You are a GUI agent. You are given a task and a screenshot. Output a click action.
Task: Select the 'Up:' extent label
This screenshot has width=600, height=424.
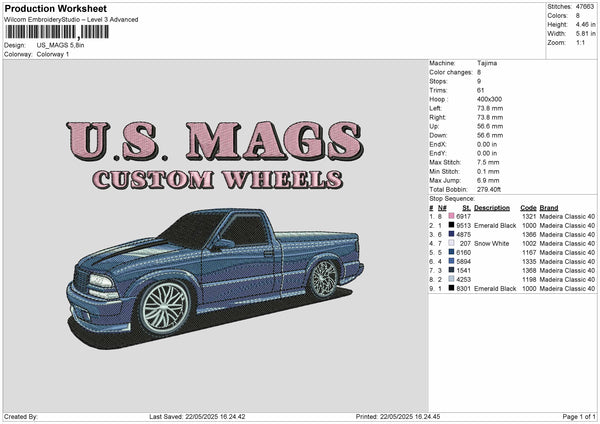(x=434, y=126)
